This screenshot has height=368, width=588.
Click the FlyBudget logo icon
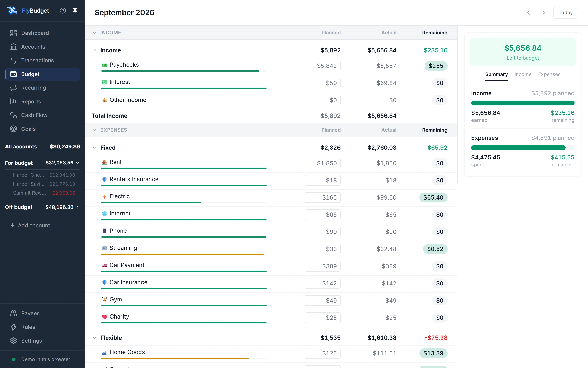coord(12,10)
